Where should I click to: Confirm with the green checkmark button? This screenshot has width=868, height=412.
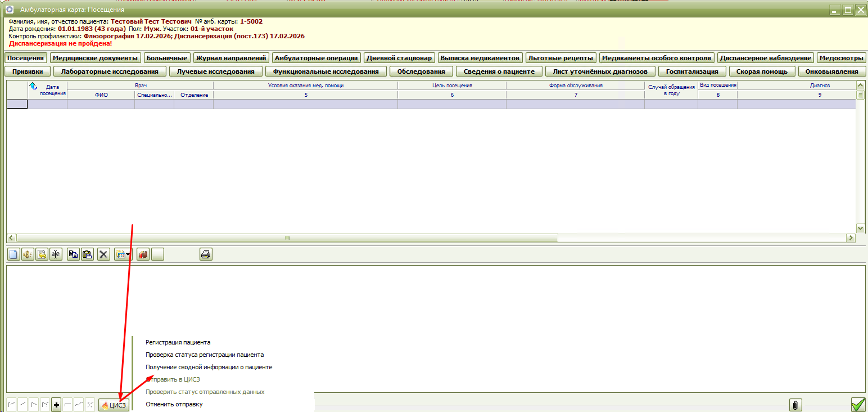coord(858,405)
